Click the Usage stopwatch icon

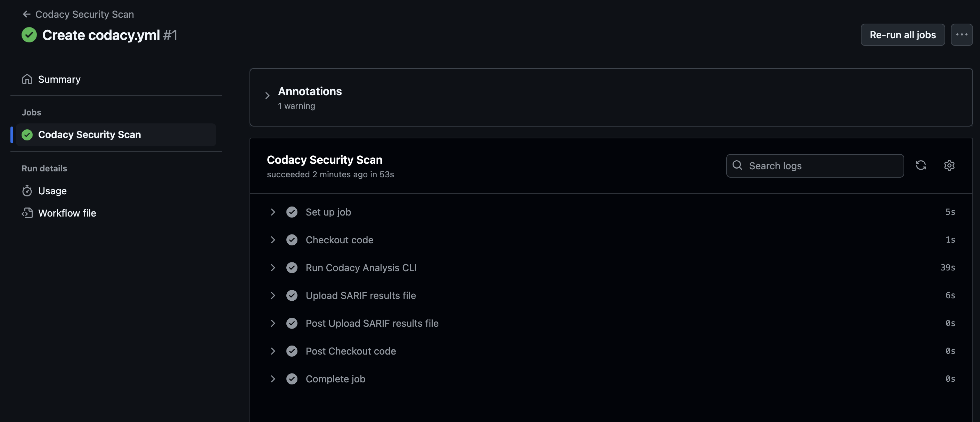27,190
